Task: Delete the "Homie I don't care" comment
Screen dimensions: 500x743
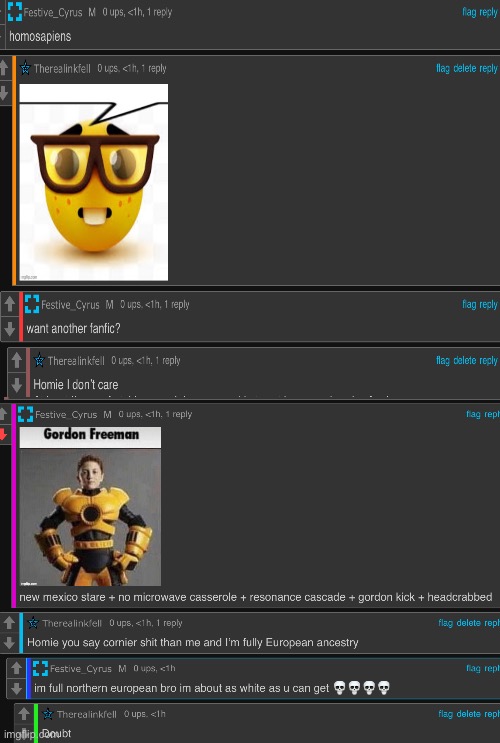Action: (x=464, y=360)
